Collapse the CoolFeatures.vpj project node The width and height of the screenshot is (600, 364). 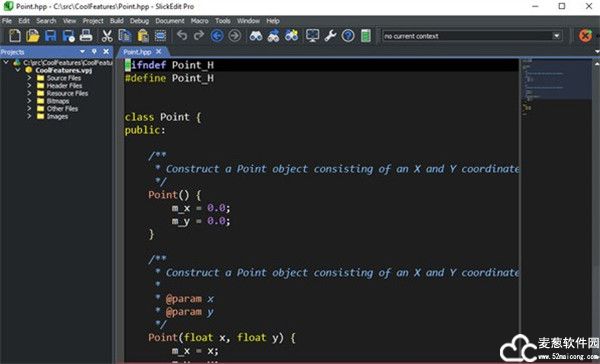point(18,70)
